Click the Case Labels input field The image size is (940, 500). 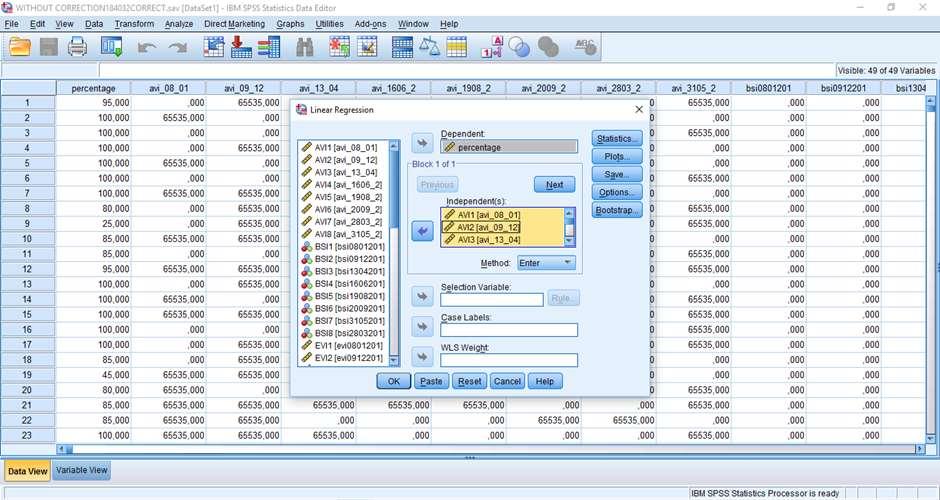click(x=509, y=330)
